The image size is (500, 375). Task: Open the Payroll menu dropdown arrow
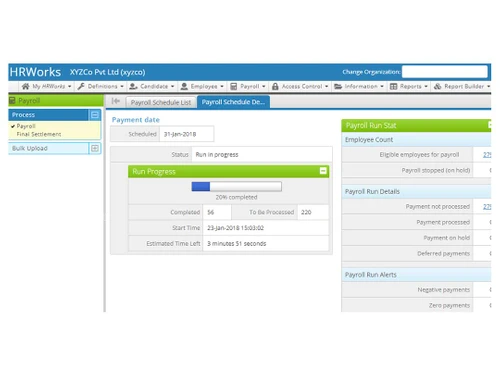[x=263, y=86]
